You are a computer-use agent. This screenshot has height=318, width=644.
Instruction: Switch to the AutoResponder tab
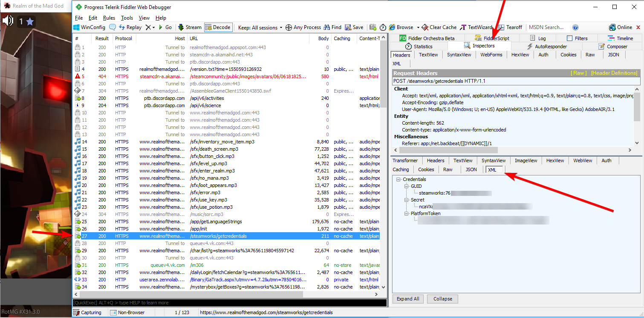coord(547,47)
